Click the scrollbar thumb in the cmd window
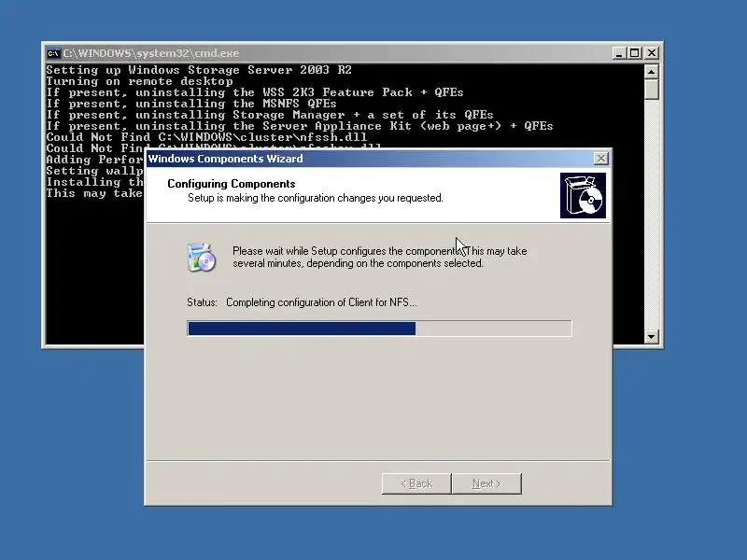Screen dimensions: 747x560 [x=651, y=90]
